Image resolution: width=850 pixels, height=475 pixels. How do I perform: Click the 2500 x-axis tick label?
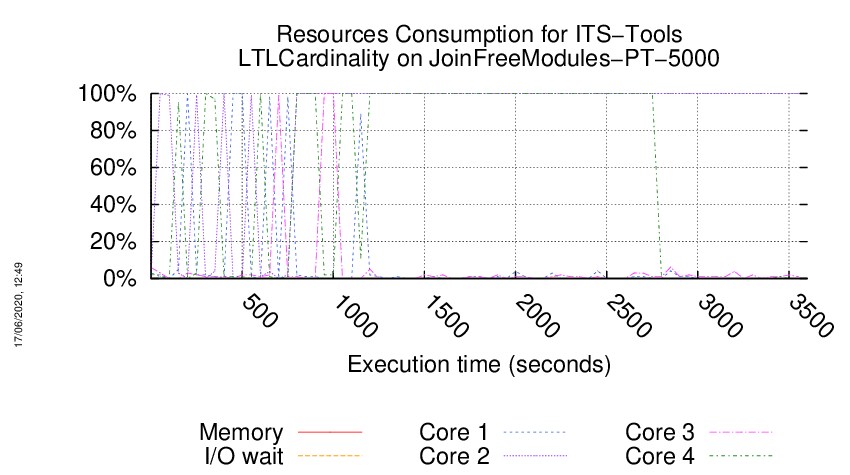[x=628, y=316]
